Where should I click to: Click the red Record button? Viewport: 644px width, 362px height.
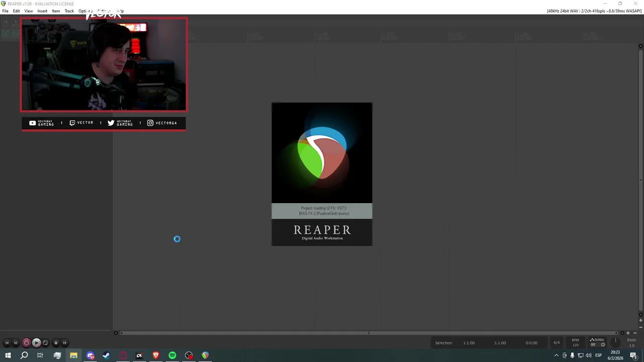click(x=26, y=343)
